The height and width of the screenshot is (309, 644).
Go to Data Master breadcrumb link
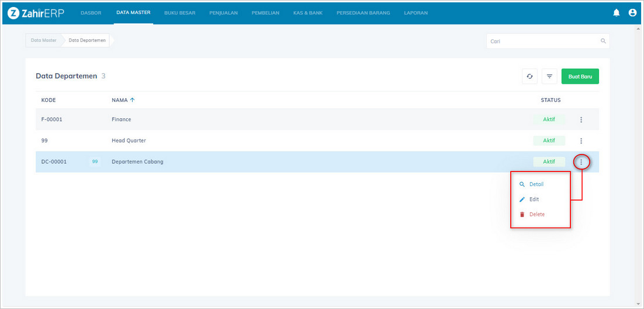(x=44, y=40)
